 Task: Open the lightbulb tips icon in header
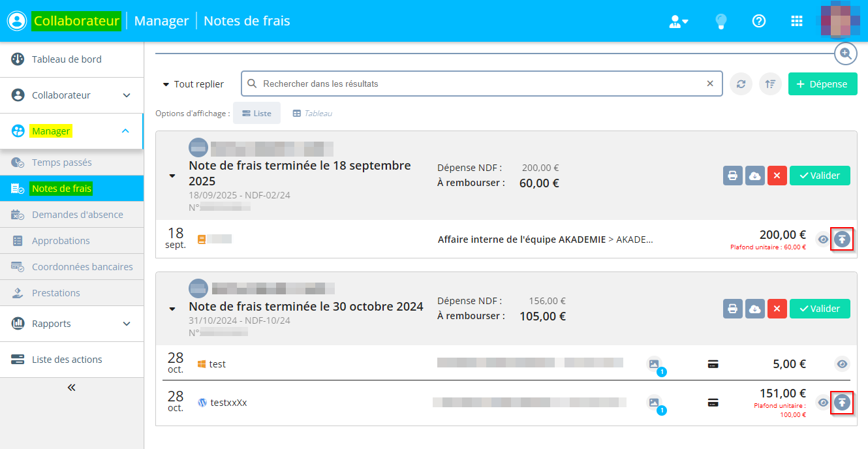pos(721,21)
